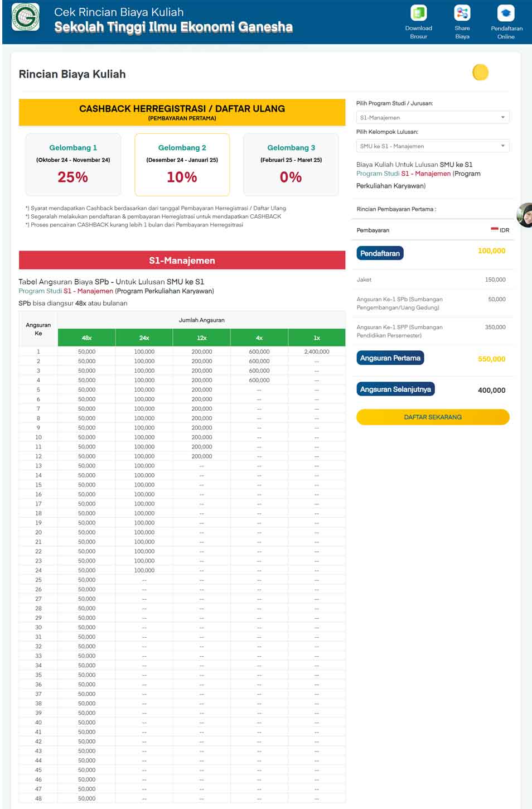Select the Angsuran Selanjutnya button

tap(395, 389)
